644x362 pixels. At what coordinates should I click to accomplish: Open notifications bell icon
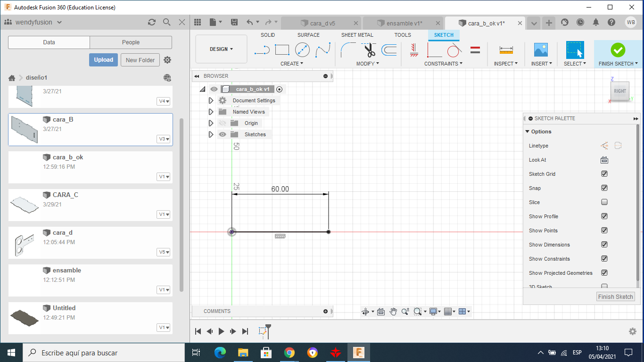coord(596,22)
